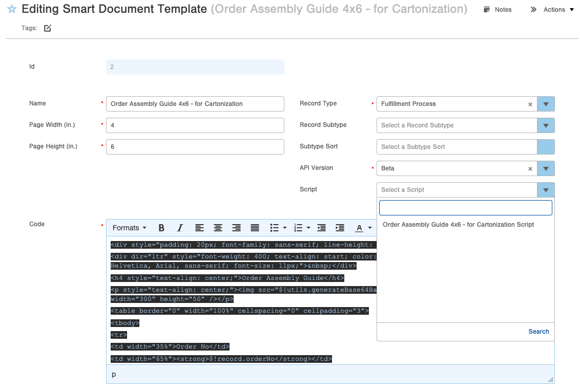Insert a numbered list
This screenshot has height=392, width=580.
(x=298, y=228)
